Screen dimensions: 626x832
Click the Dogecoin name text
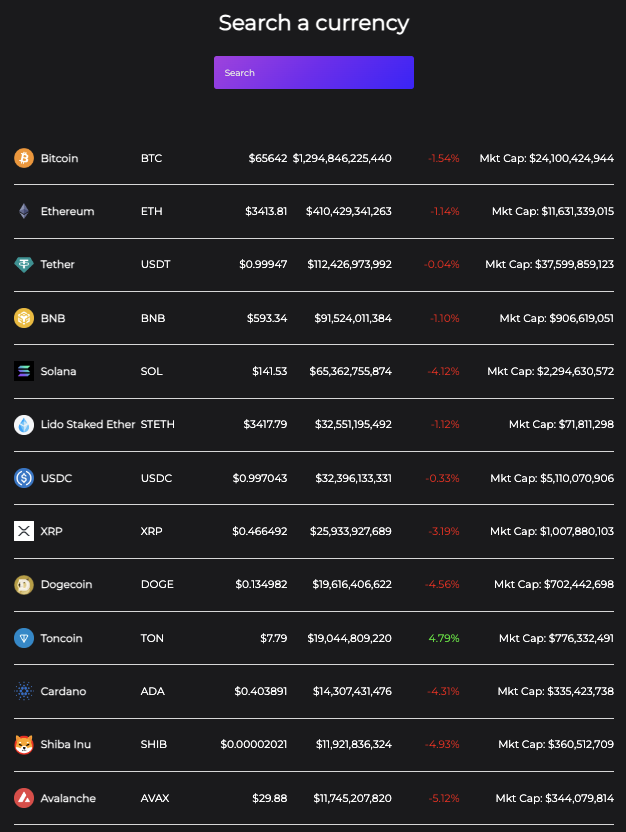click(66, 584)
